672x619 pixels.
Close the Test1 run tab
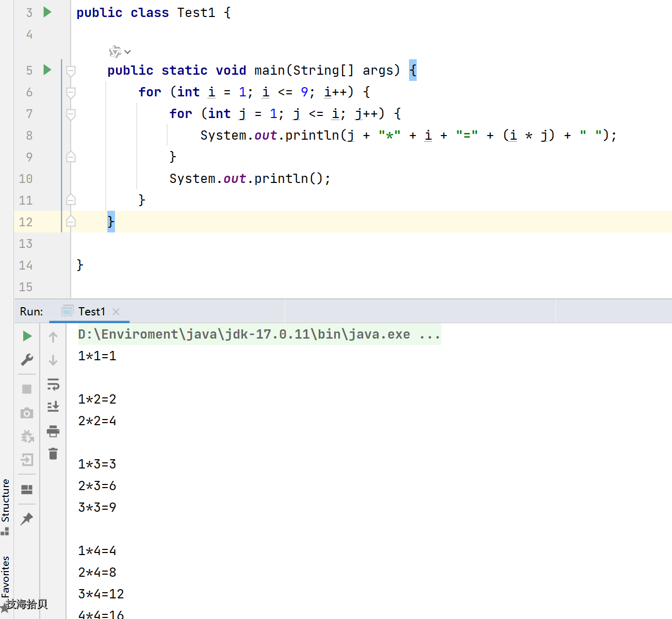(x=116, y=312)
